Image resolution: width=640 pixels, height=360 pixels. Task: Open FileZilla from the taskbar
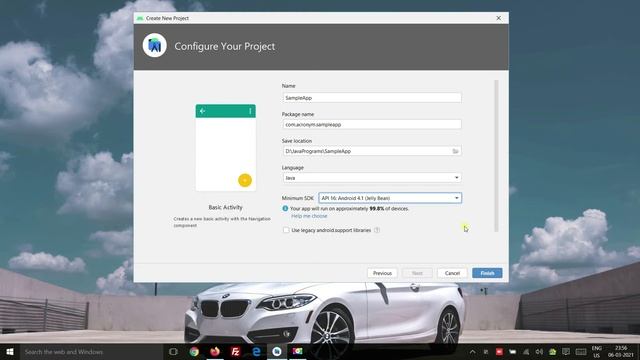pos(236,351)
